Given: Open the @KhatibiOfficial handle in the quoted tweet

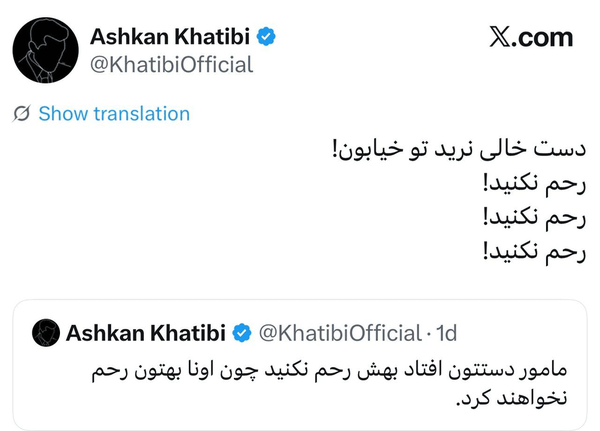Looking at the screenshot, I should point(340,332).
